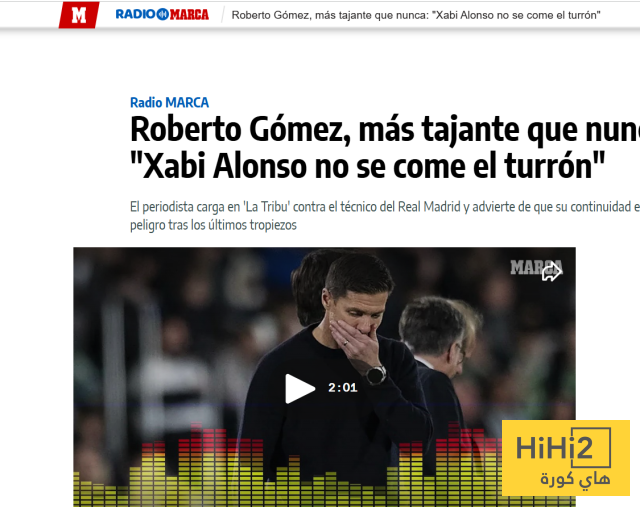This screenshot has width=640, height=507.
Task: Click the 2:01 video duration label
Action: pos(343,387)
